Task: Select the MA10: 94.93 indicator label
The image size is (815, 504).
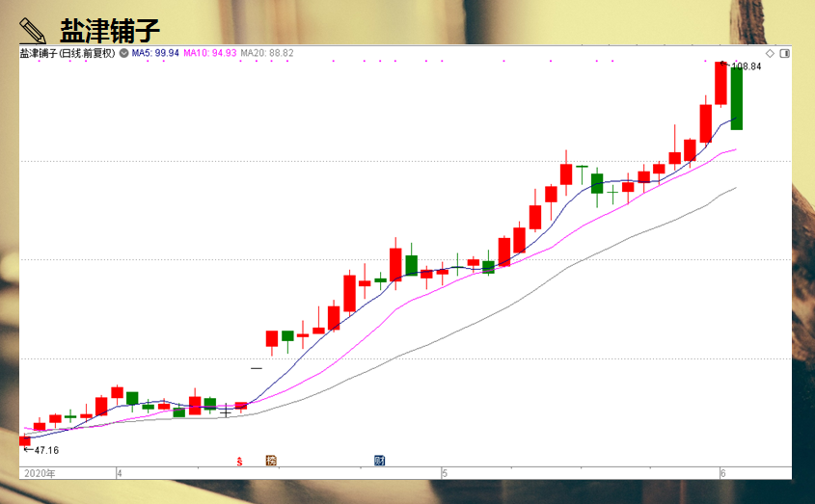Action: 209,53
